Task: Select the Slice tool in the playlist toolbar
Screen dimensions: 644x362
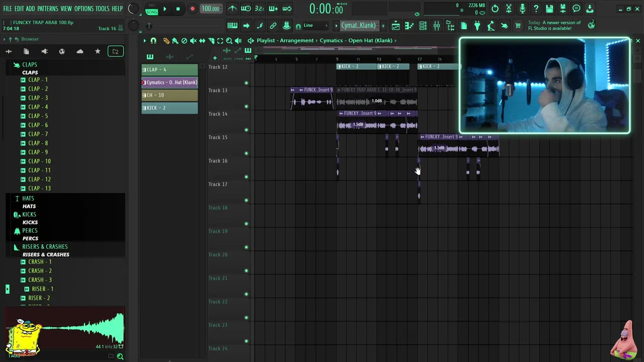Action: click(211, 41)
